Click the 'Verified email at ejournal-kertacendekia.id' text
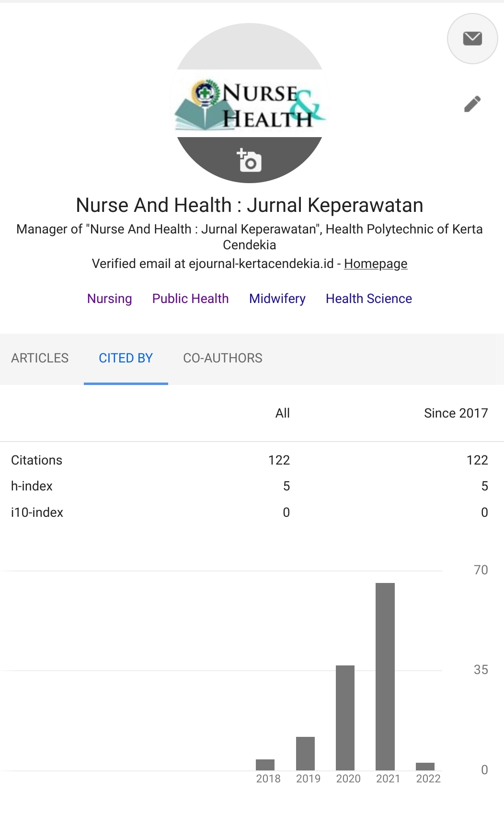The width and height of the screenshot is (504, 815). (x=213, y=264)
